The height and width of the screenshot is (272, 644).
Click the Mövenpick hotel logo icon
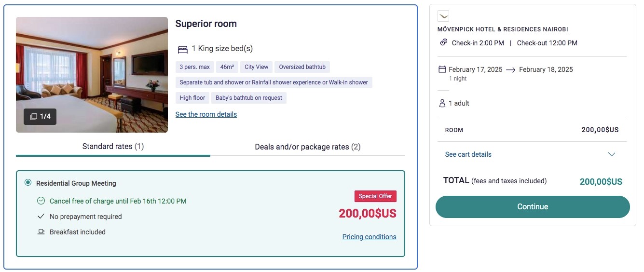443,16
